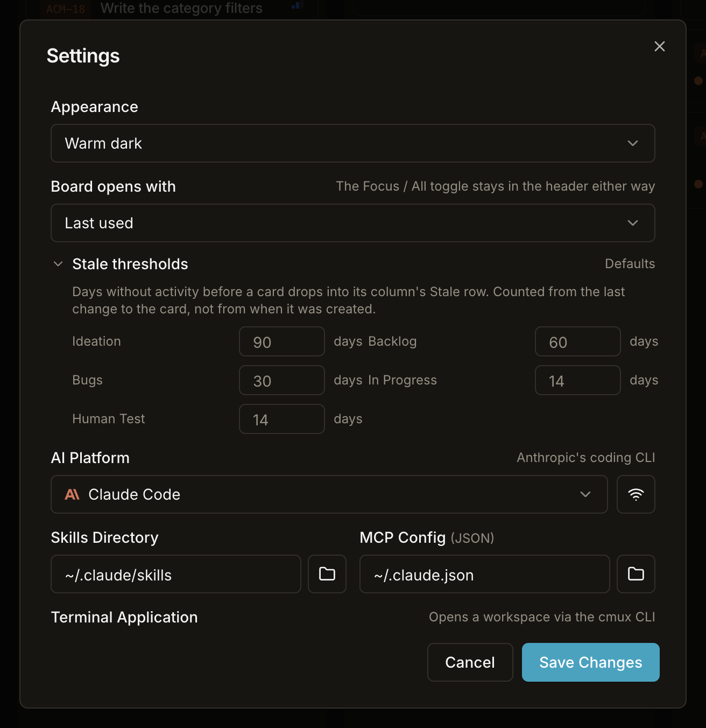Collapse the Stale thresholds section
This screenshot has height=728, width=706.
click(x=58, y=264)
